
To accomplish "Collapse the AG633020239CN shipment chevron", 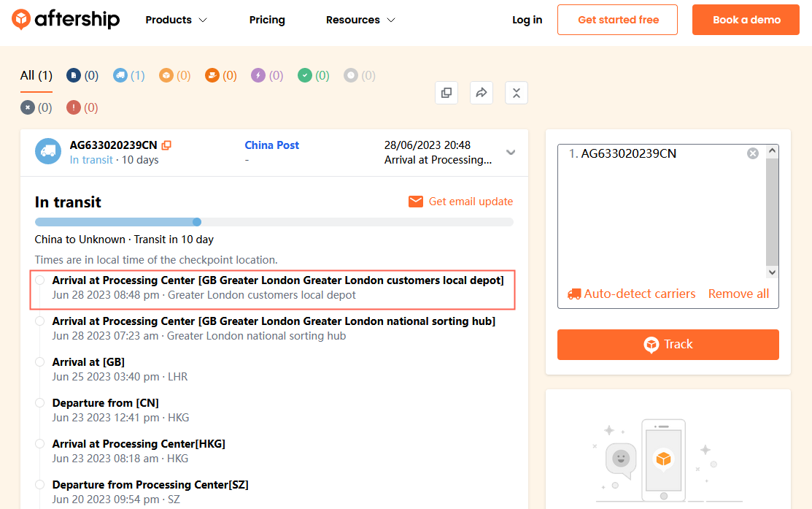I will pyautogui.click(x=511, y=153).
